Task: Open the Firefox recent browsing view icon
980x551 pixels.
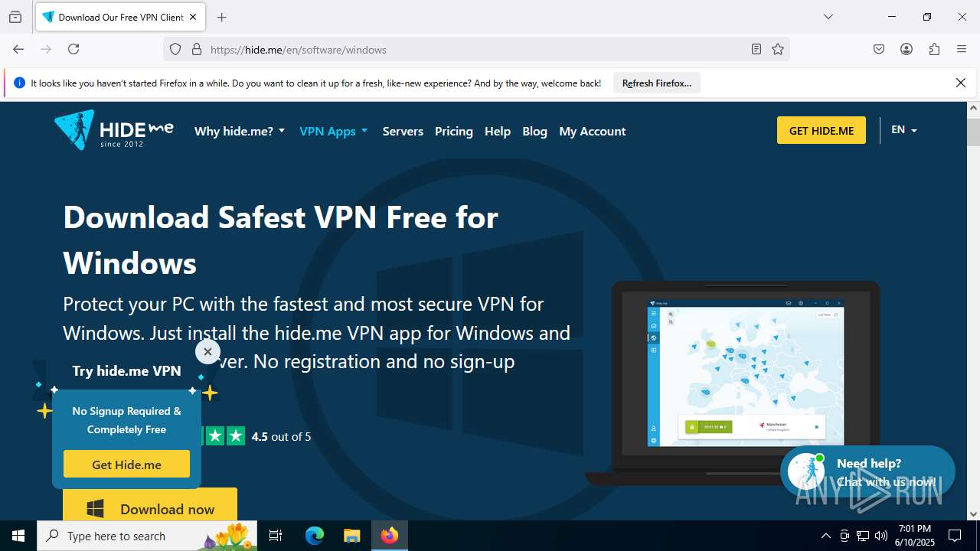Action: pos(15,17)
